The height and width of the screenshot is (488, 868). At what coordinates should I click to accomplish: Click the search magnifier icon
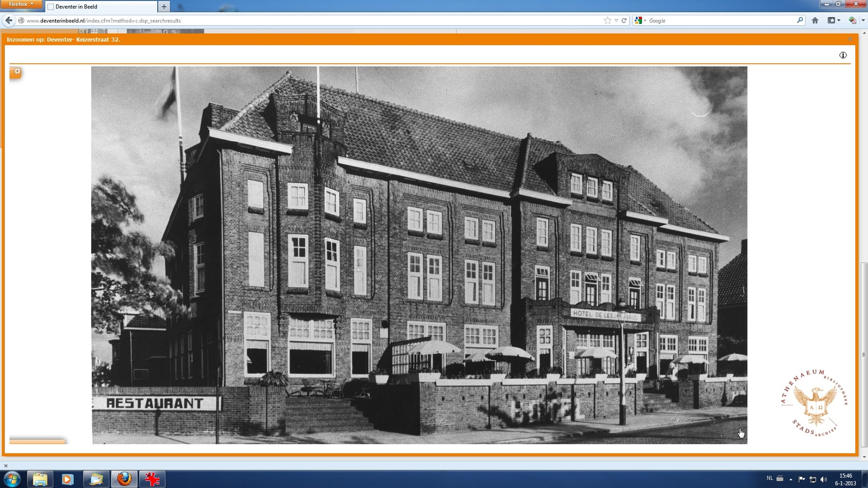(x=800, y=20)
